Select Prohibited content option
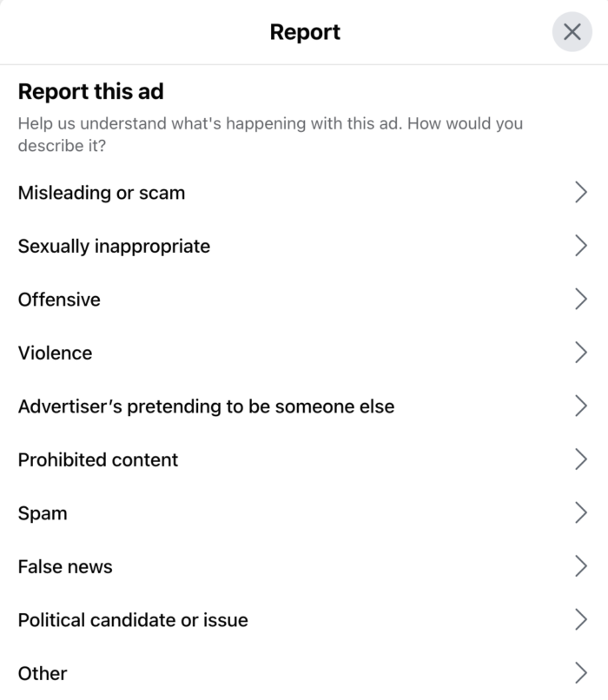 (98, 459)
